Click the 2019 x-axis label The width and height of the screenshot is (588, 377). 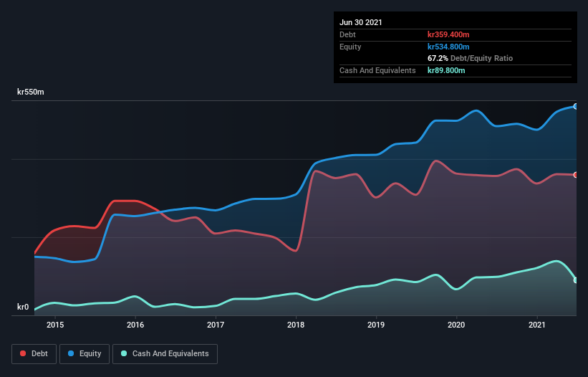(376, 325)
